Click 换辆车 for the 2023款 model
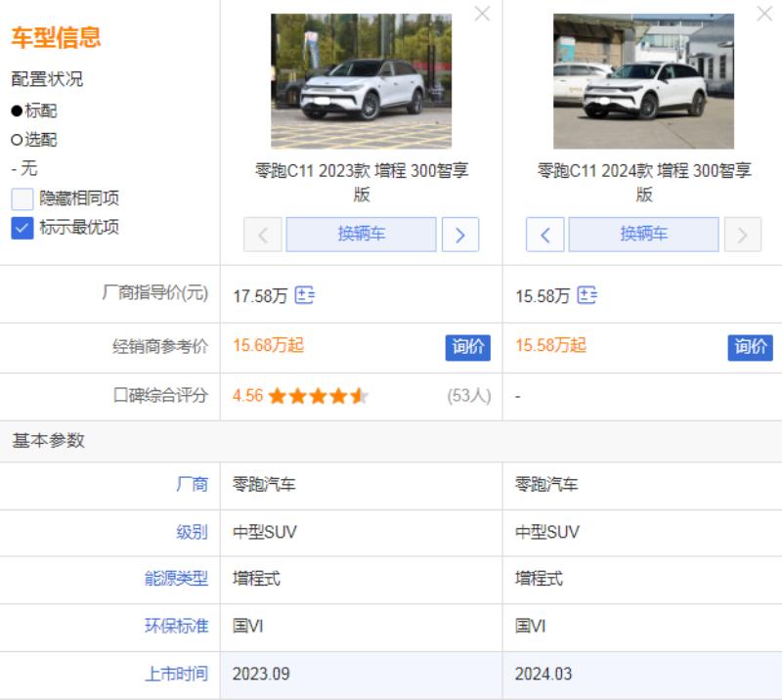This screenshot has width=782, height=700. (361, 235)
